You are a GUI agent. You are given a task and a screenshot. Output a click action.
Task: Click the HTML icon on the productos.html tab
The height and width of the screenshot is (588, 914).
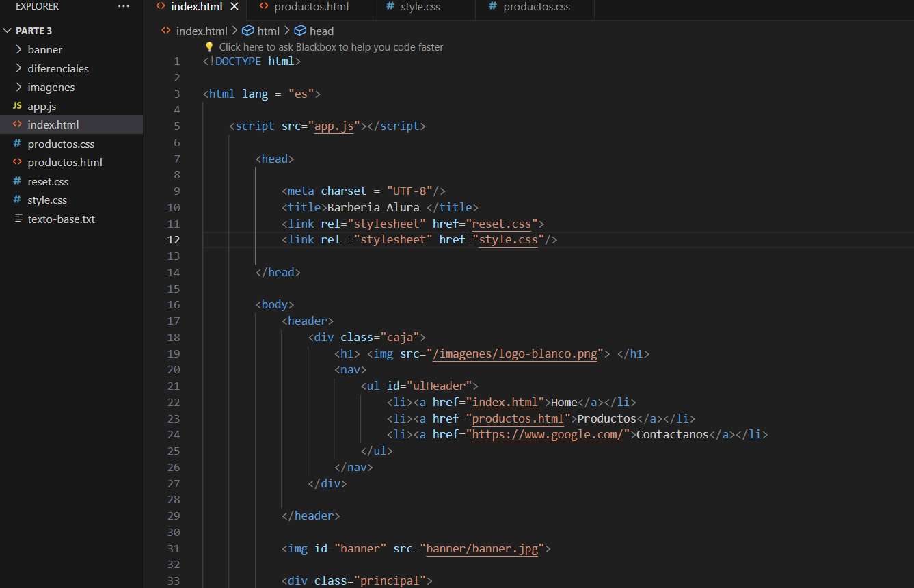264,6
